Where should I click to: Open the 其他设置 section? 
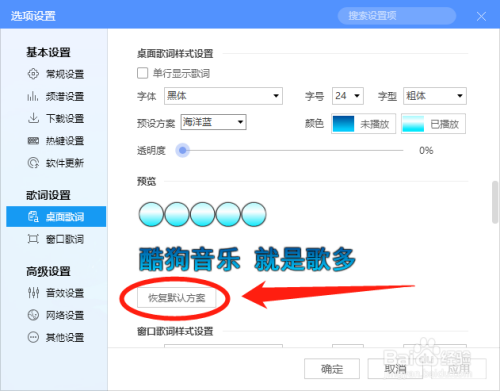coord(56,337)
